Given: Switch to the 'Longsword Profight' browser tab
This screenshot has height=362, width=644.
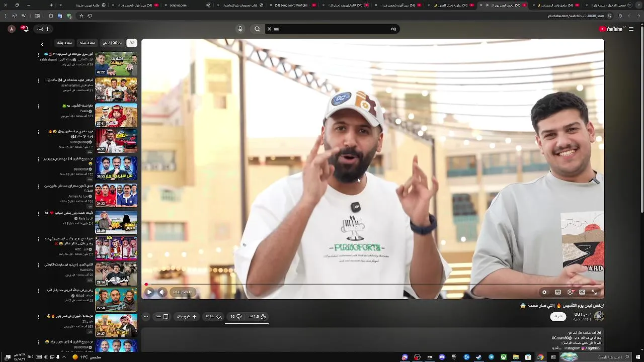Looking at the screenshot, I should pos(293,5).
